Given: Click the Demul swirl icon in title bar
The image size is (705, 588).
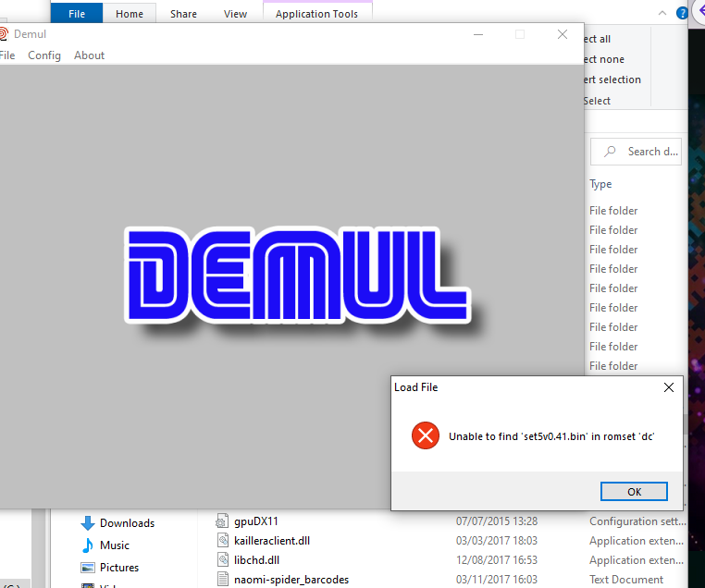Looking at the screenshot, I should tap(3, 34).
